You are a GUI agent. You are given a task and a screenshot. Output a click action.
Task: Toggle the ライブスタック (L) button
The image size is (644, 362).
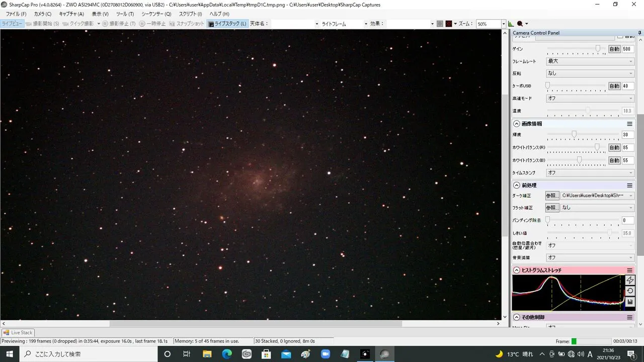(x=227, y=24)
